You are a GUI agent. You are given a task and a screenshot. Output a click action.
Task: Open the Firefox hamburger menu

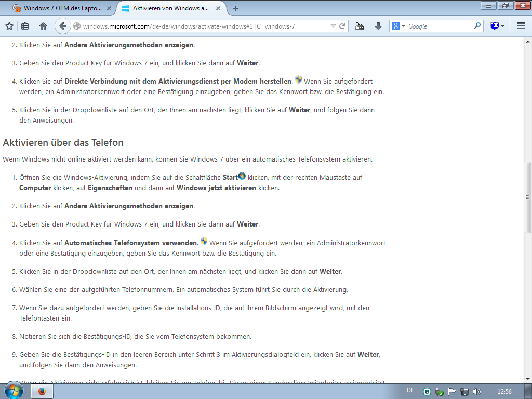521,26
